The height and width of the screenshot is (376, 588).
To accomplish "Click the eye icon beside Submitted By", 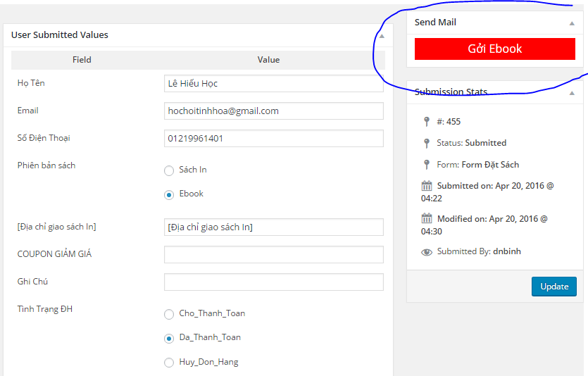I will tap(426, 252).
